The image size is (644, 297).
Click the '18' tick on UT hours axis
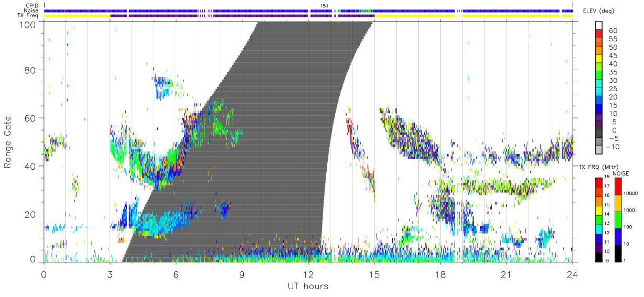click(440, 274)
